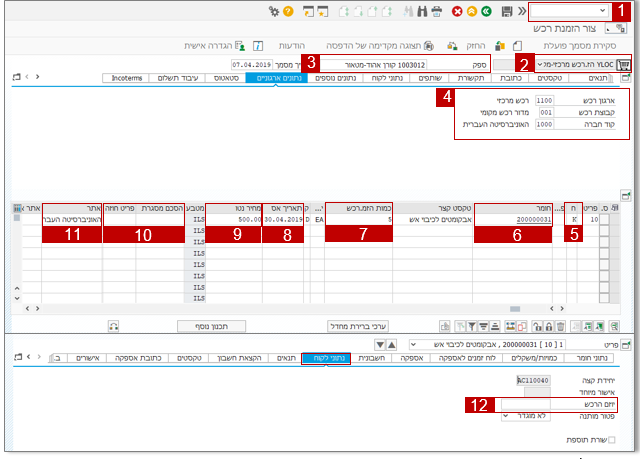The height and width of the screenshot is (459, 640).
Task: Click the Sort descending icon in item toolbar
Action: [x=483, y=326]
